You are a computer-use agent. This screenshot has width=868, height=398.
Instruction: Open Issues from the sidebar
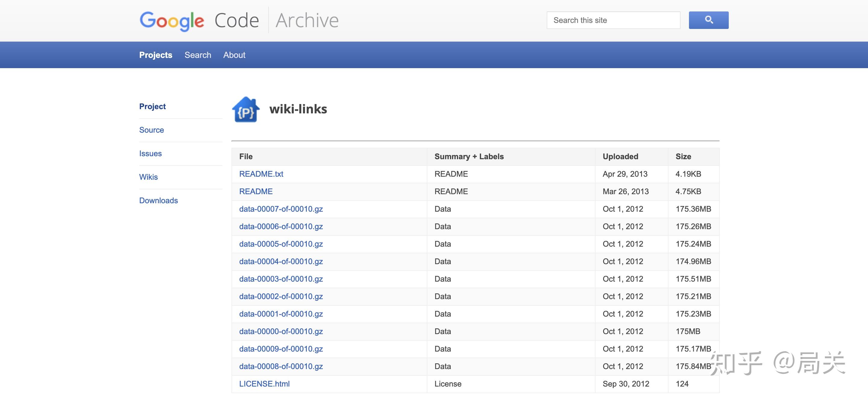point(150,154)
